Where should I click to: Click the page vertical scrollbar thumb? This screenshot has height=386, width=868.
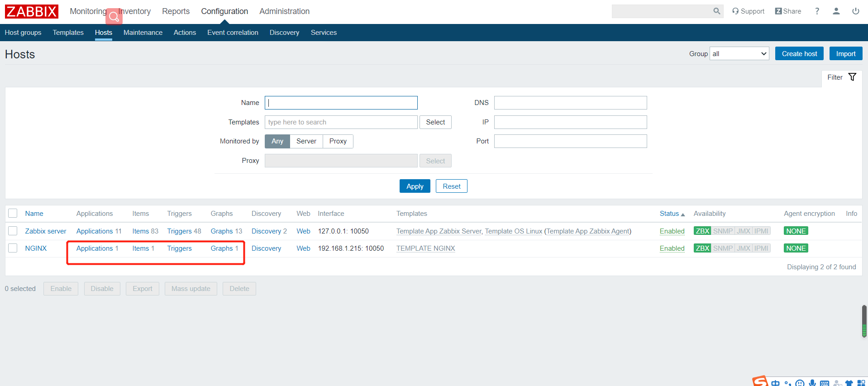coord(864,321)
